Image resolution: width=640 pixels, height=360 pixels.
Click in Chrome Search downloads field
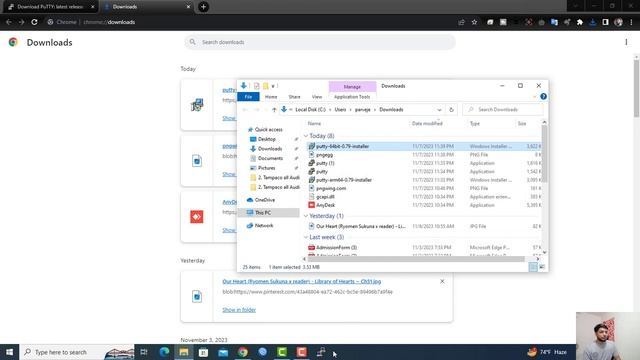tap(320, 42)
